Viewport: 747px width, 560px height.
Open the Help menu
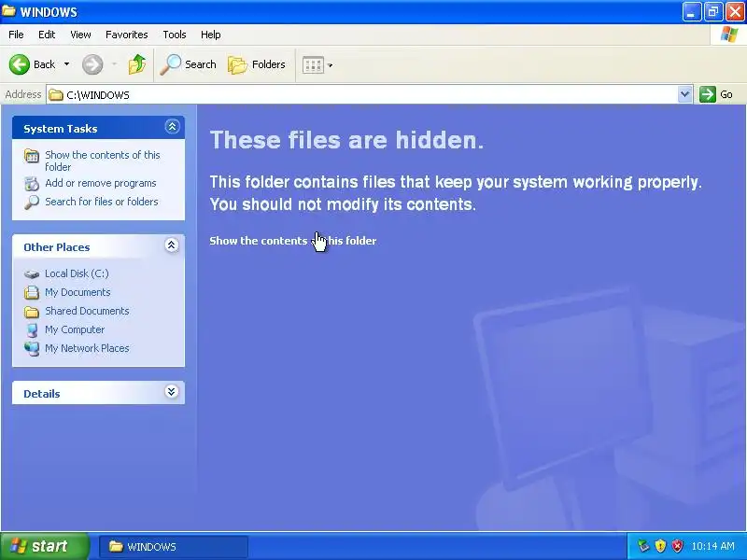(211, 35)
